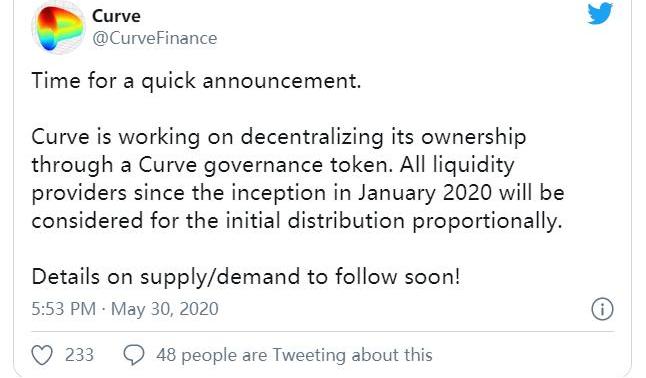Open the Curve rainbow profile avatar
This screenshot has width=646, height=378.
[x=58, y=28]
